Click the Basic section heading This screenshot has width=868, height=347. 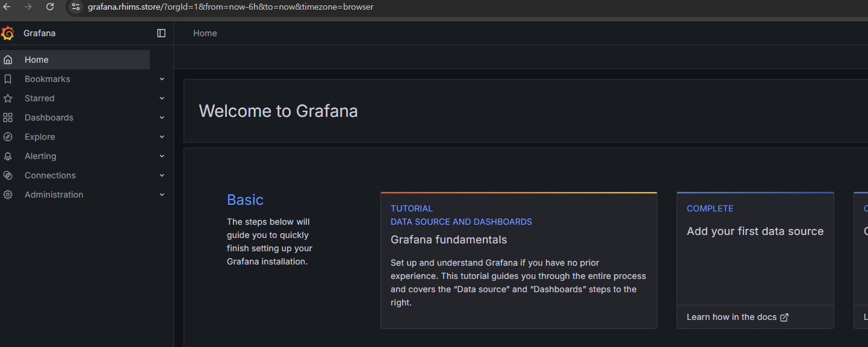tap(245, 199)
